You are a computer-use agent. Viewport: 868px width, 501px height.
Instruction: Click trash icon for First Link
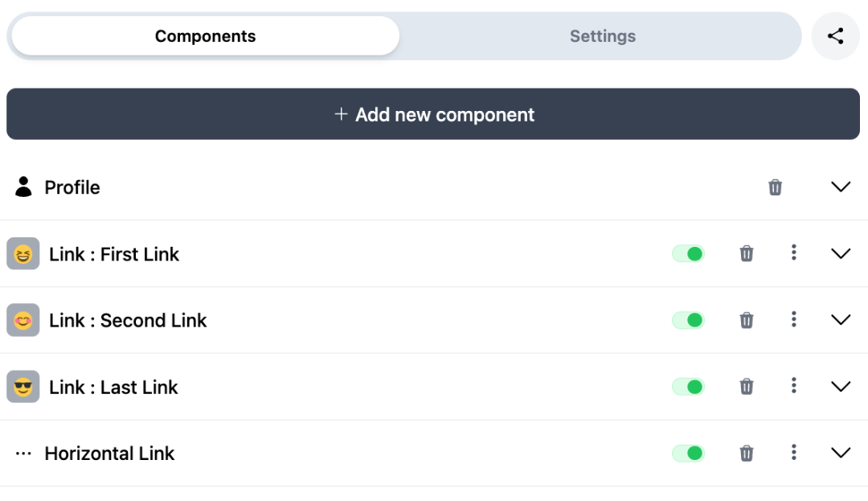coord(747,254)
